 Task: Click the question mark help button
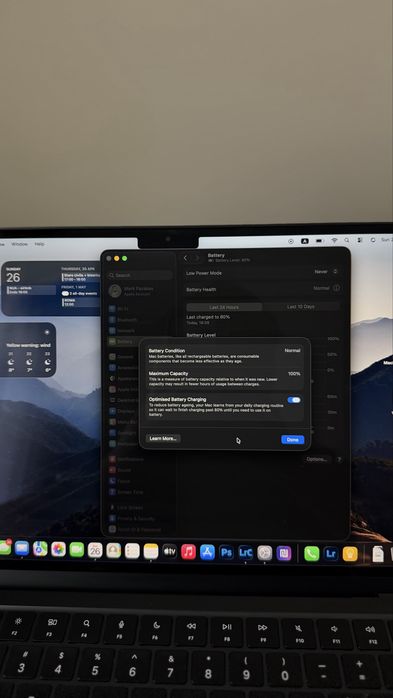click(x=339, y=459)
